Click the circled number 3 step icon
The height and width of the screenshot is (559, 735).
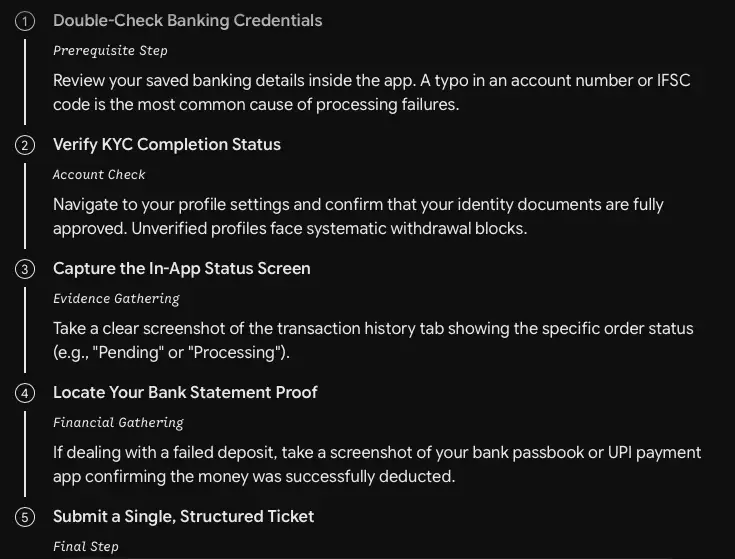pos(25,269)
